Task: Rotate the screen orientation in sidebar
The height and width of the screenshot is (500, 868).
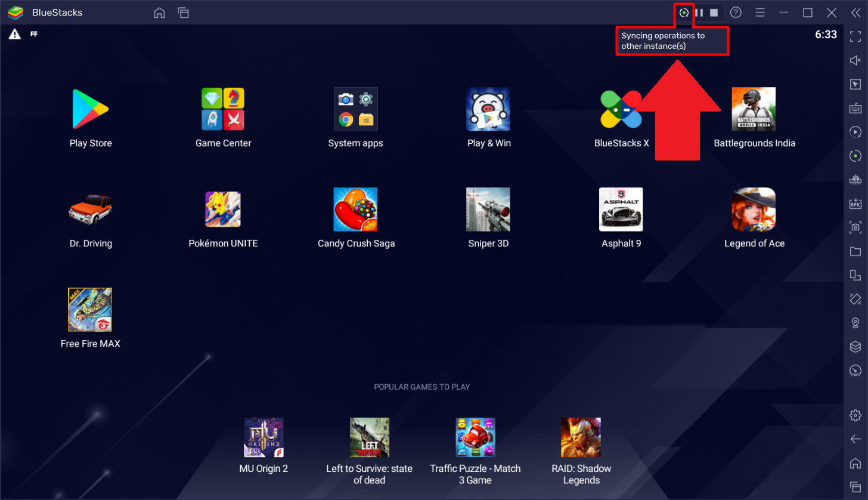Action: pyautogui.click(x=855, y=274)
